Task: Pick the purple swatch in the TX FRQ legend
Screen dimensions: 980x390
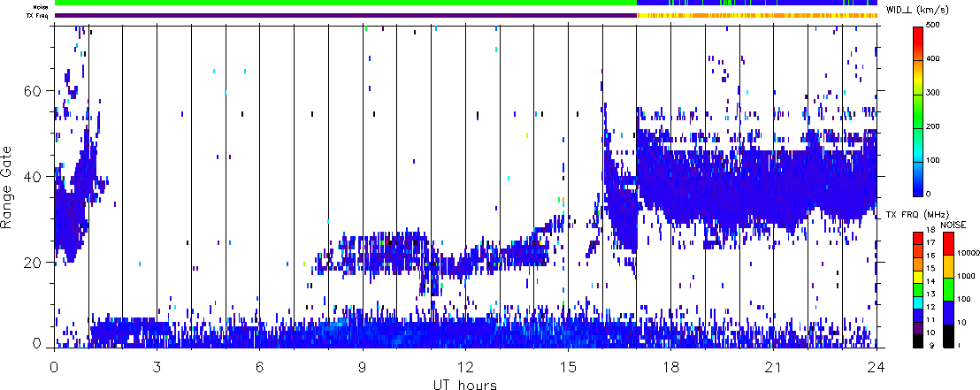Action: point(918,329)
